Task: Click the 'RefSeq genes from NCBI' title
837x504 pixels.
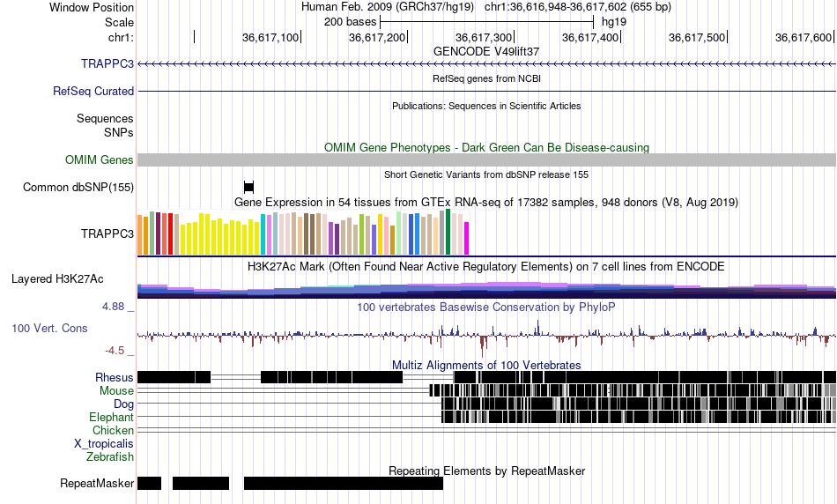Action: 486,78
